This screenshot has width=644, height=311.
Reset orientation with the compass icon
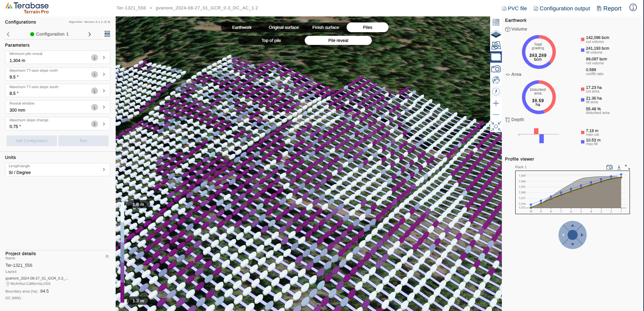[496, 91]
